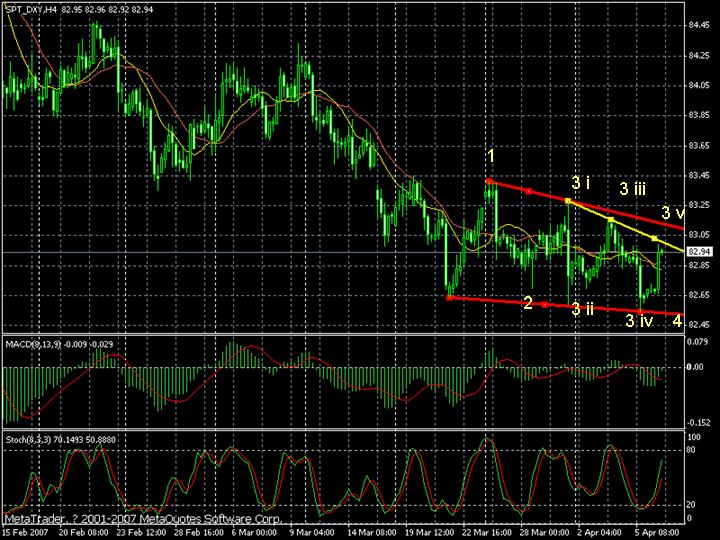Image resolution: width=720 pixels, height=540 pixels.
Task: Click the 15 Feb 2007 date label
Action: (23, 532)
